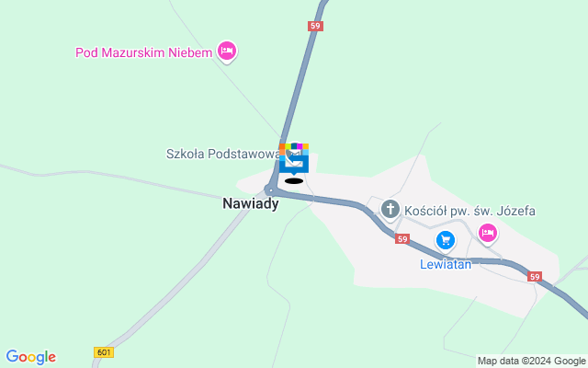Click the red 59 shield above the school
This screenshot has width=588, height=368.
tap(315, 26)
